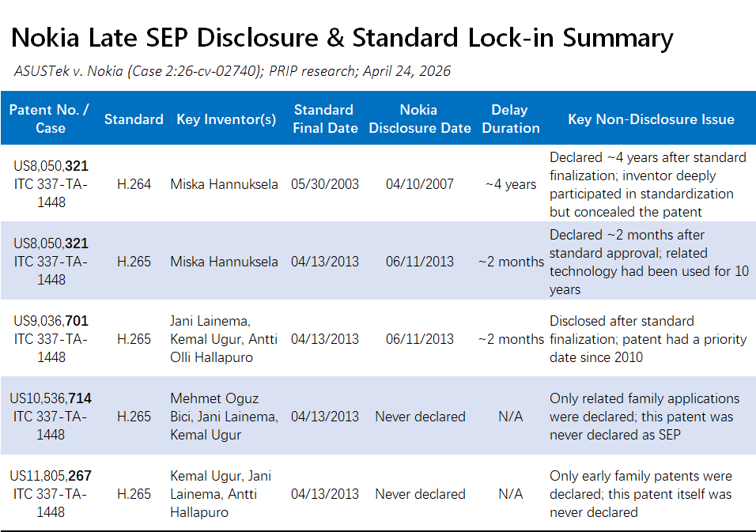Select the inventor cell starting with 'Mehmet Oguz Bici'
756x532 pixels.
click(225, 417)
